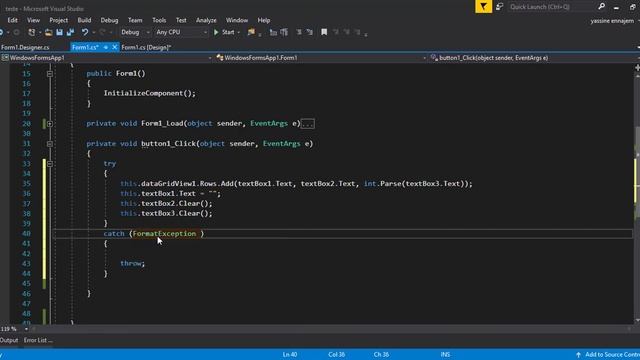Collapse the button1_Click method outline

pyautogui.click(x=49, y=144)
